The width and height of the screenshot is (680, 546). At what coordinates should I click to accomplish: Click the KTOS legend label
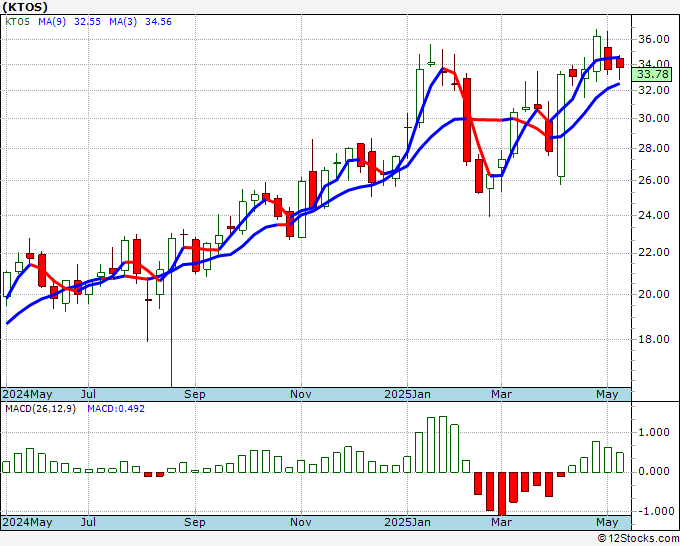tap(17, 22)
